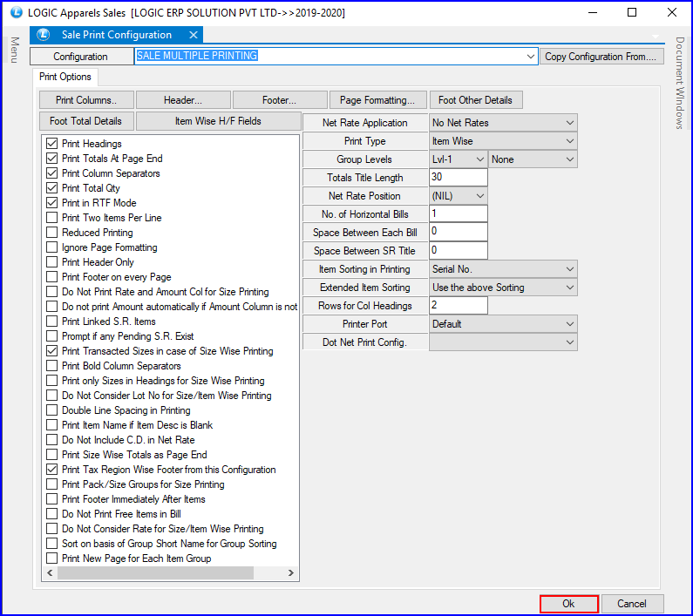Click the Print Columns button
This screenshot has height=616, width=693.
pyautogui.click(x=86, y=100)
